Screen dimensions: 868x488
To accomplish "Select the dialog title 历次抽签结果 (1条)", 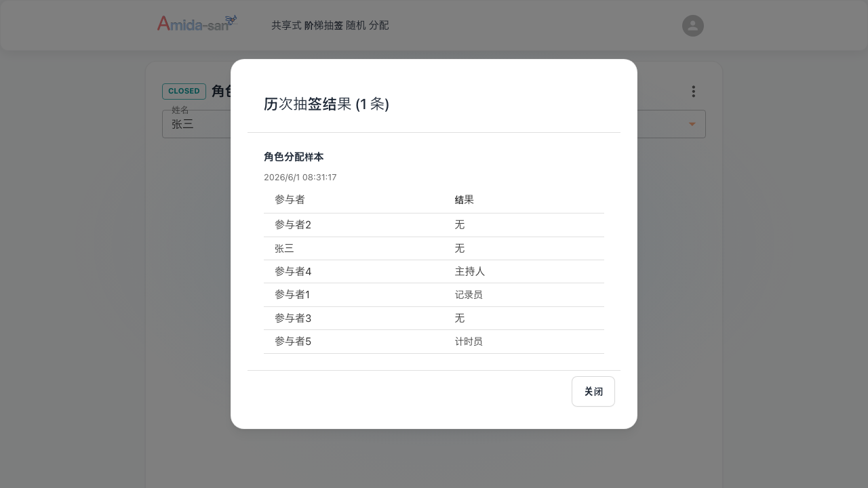I will [326, 104].
